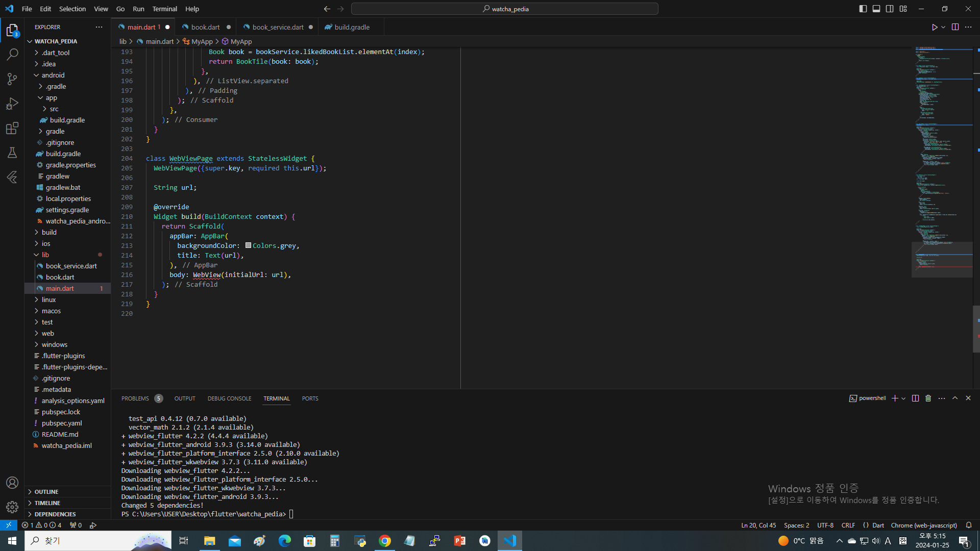Image resolution: width=980 pixels, height=551 pixels.
Task: Open Explorer Views and More Actions menu
Action: click(99, 27)
